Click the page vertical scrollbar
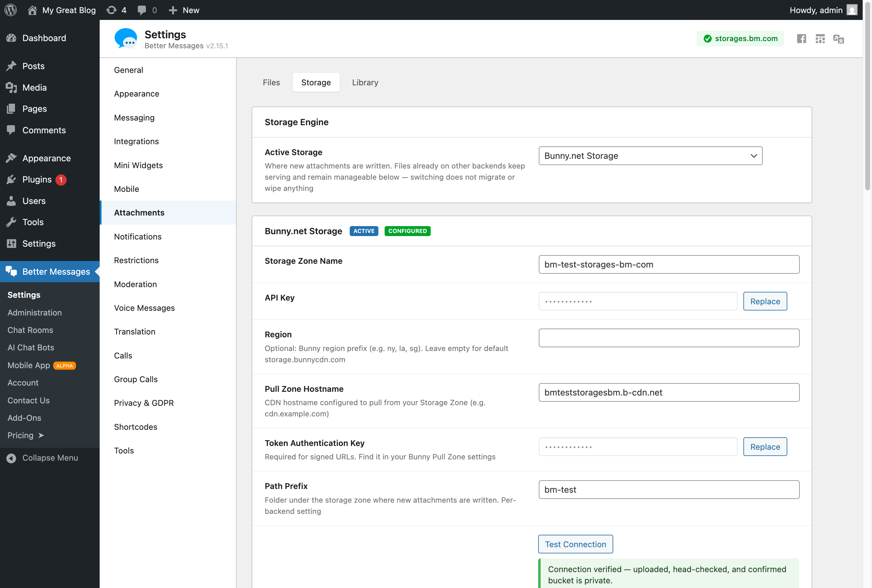The height and width of the screenshot is (588, 872). [868, 96]
